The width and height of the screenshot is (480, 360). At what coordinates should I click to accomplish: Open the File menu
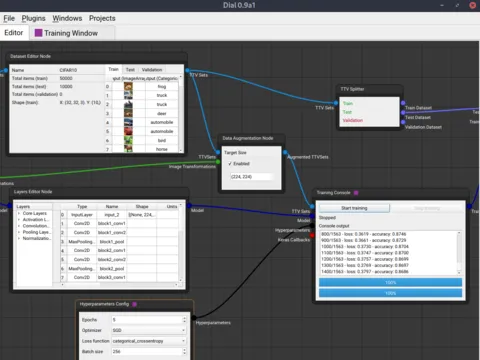[9, 18]
